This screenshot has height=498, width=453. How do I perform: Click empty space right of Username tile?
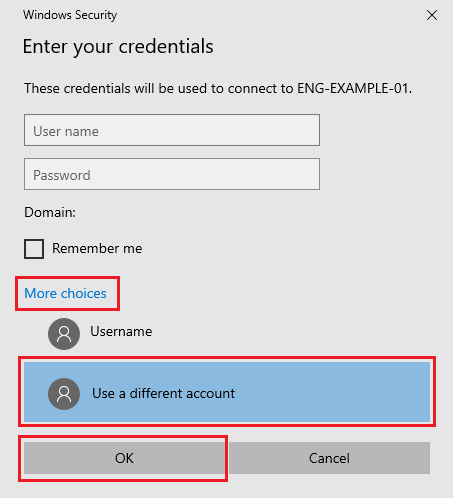[293, 333]
